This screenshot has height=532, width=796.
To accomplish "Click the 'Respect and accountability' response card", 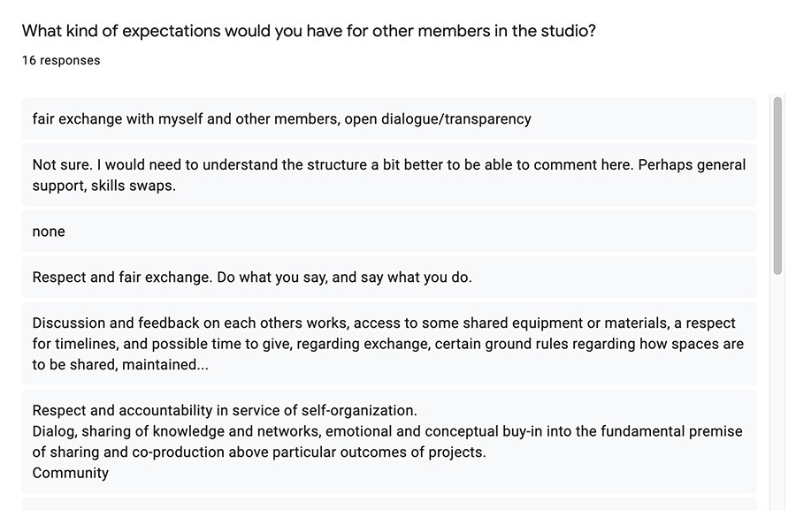I will click(x=389, y=441).
